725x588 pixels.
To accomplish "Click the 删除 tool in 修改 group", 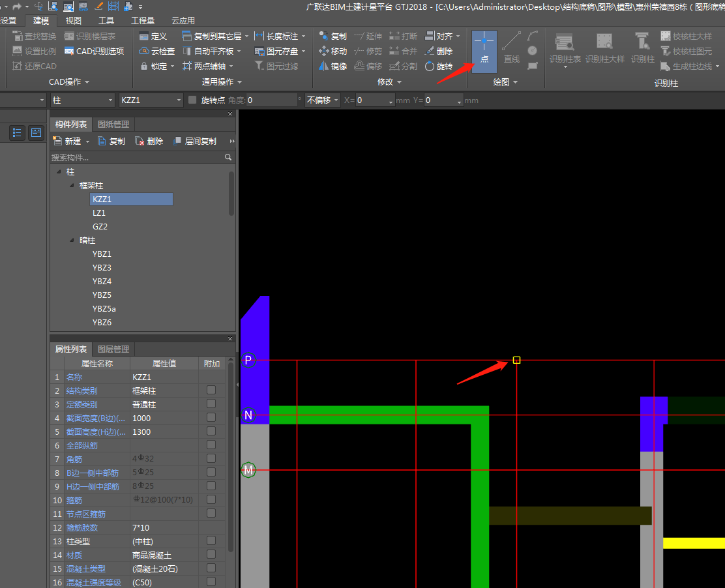I will (439, 51).
